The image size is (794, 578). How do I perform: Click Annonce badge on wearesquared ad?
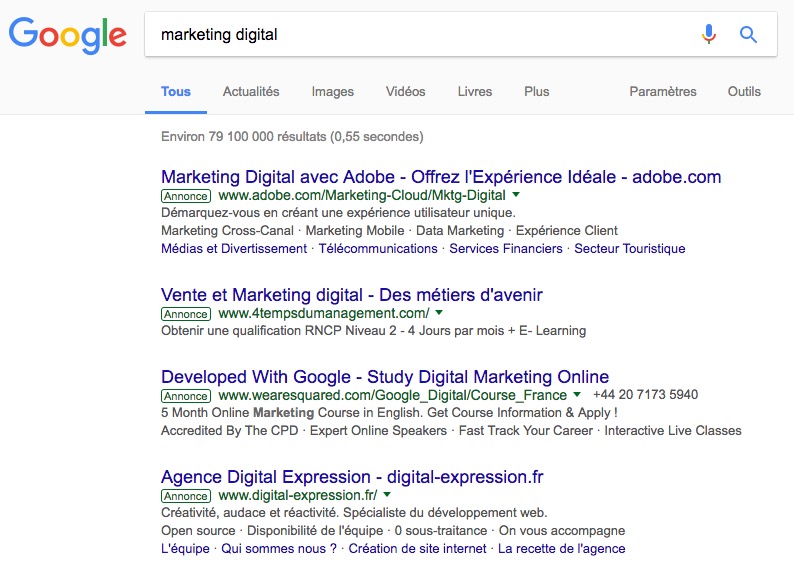point(186,396)
